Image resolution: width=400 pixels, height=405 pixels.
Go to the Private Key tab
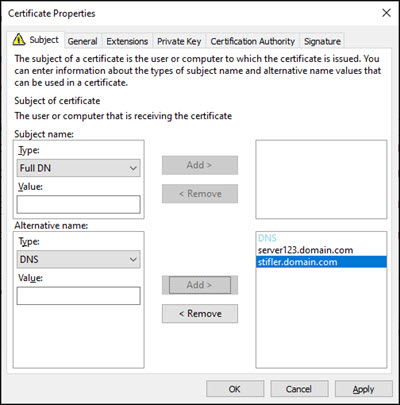179,41
